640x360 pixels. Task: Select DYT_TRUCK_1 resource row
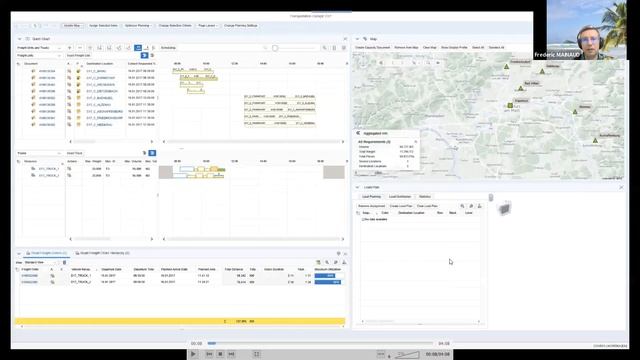coord(49,169)
